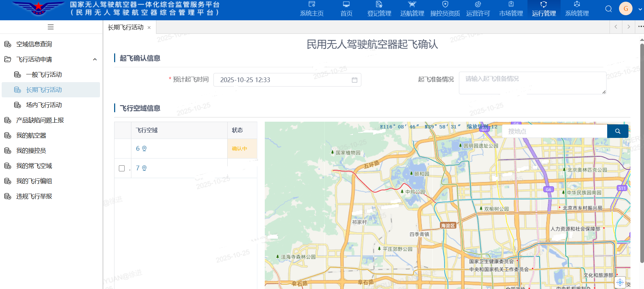
Task: Click location pin icon next to airspace 7
Action: 144,168
